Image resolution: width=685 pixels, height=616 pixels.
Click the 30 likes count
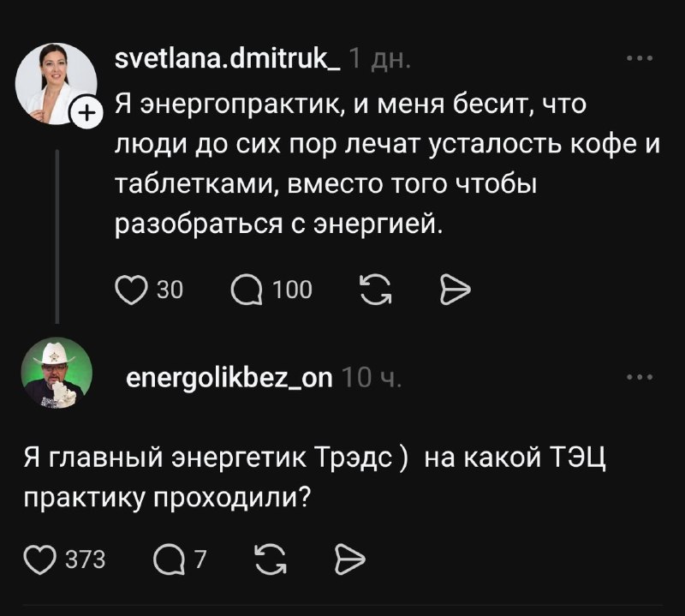[x=171, y=290]
